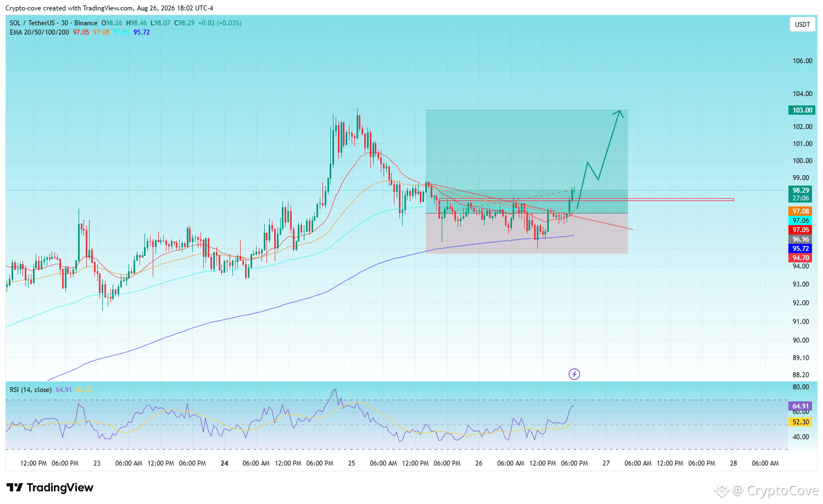
Task: Click the 88.20 price scale label
Action: point(801,375)
